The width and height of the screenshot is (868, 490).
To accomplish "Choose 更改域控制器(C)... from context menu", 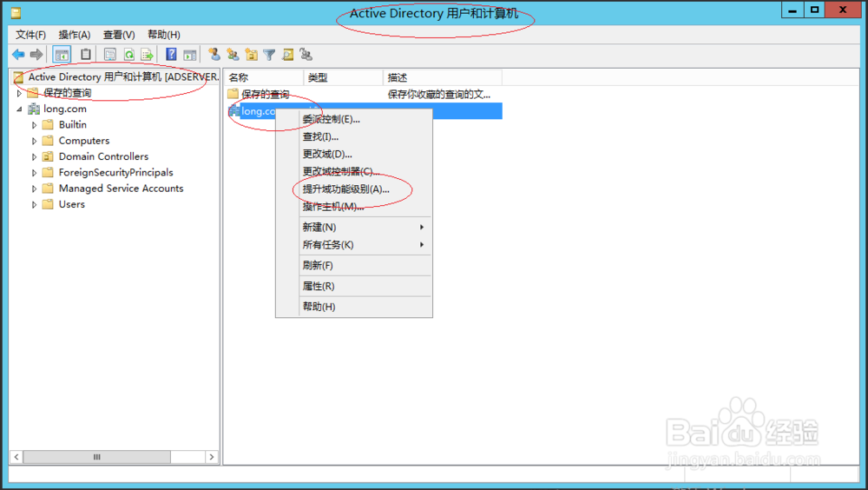I will pos(354,171).
